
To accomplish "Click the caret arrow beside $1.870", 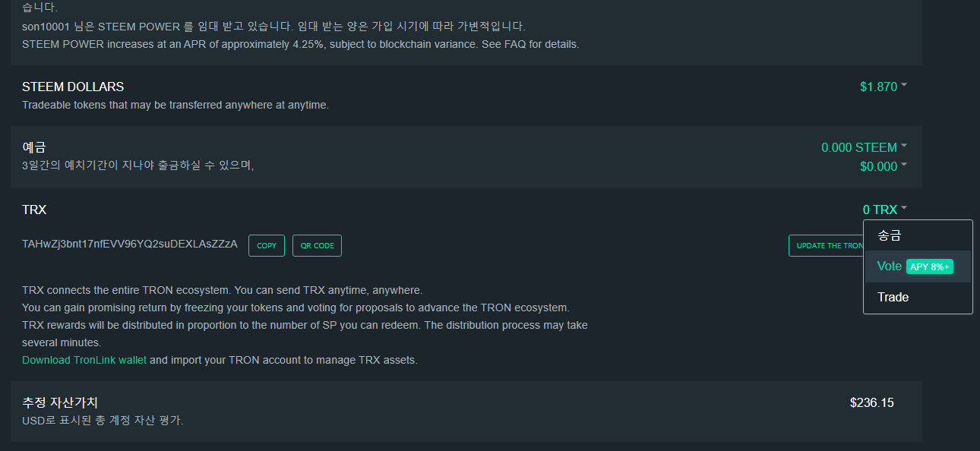I will 904,86.
